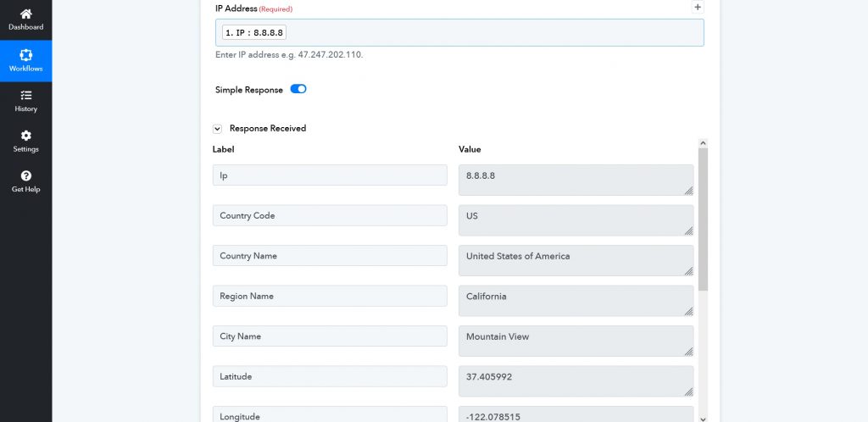The height and width of the screenshot is (422, 868).
Task: Click the Region Name value California
Action: tap(575, 300)
